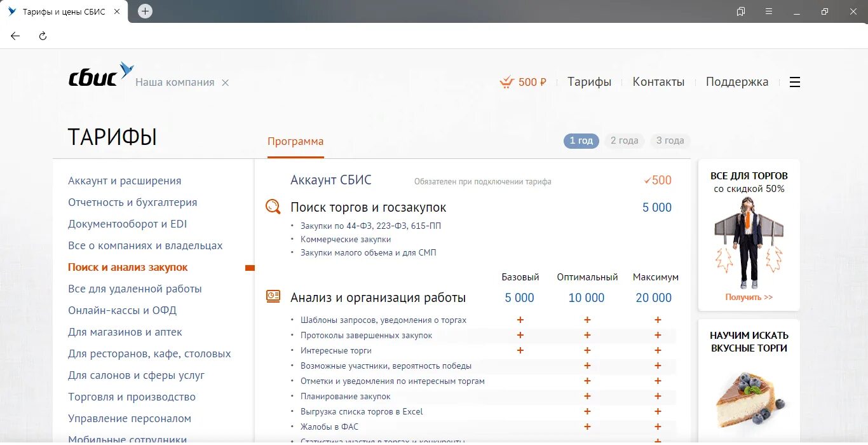Viewport: 868px width, 445px height.
Task: Choose the Максимум price 20 000
Action: (654, 298)
